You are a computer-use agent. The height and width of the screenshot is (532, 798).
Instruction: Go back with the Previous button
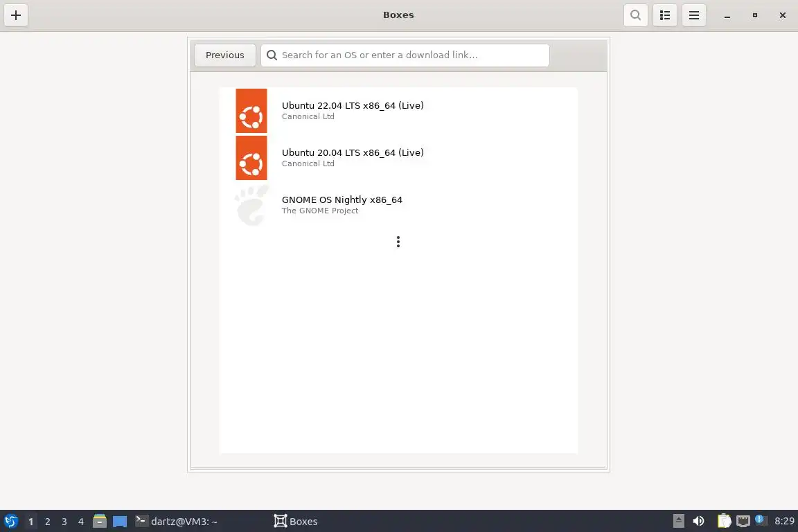[225, 55]
